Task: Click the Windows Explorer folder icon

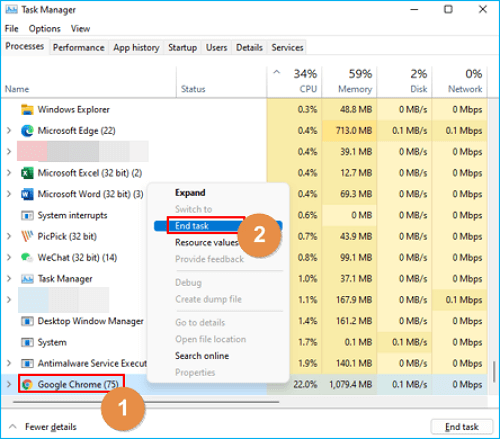Action: (x=27, y=110)
